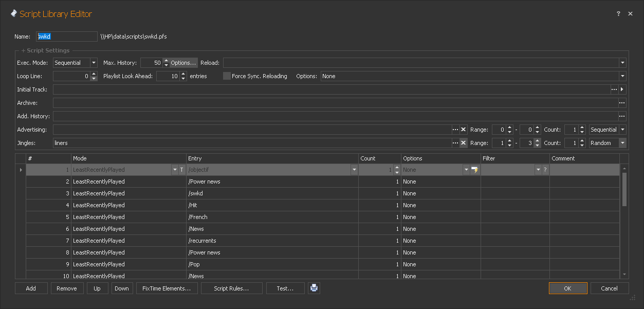Screen dimensions: 644x309
Task: Click the T button in row 1 Mode
Action: (181, 170)
